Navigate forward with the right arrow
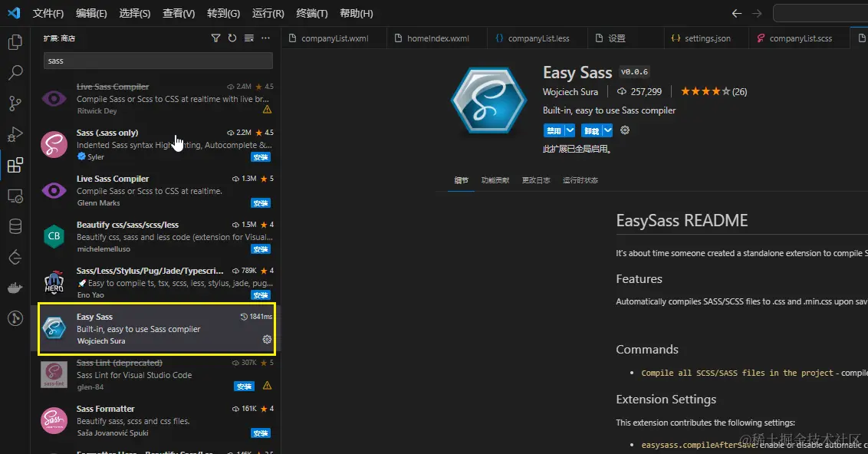The width and height of the screenshot is (868, 454). [757, 13]
